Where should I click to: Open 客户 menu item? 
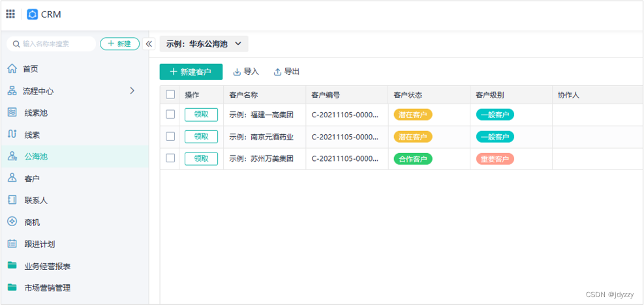point(75,179)
